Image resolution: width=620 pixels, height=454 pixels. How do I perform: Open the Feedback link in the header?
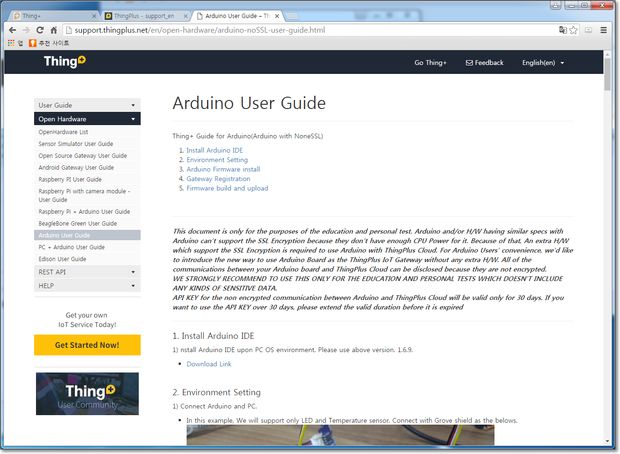coord(485,62)
